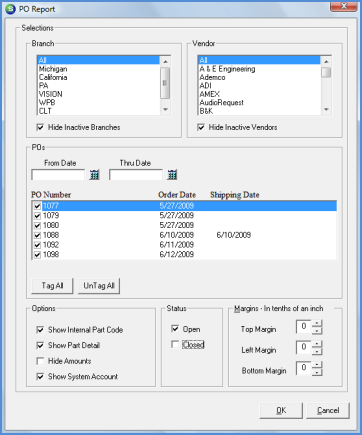Image resolution: width=362 pixels, height=435 pixels.
Task: Click the Bottom Margin value field
Action: pos(304,368)
